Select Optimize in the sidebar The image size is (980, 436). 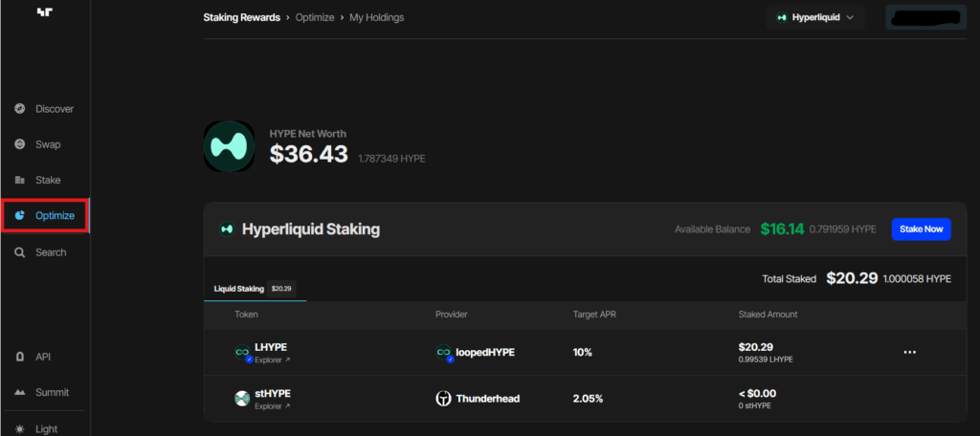click(45, 215)
